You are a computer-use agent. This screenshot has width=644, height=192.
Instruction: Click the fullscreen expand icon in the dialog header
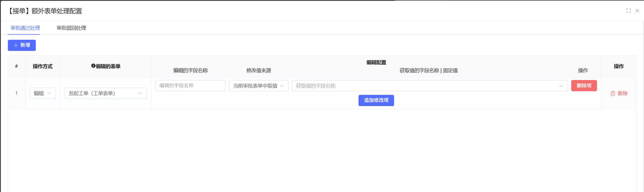point(629,11)
